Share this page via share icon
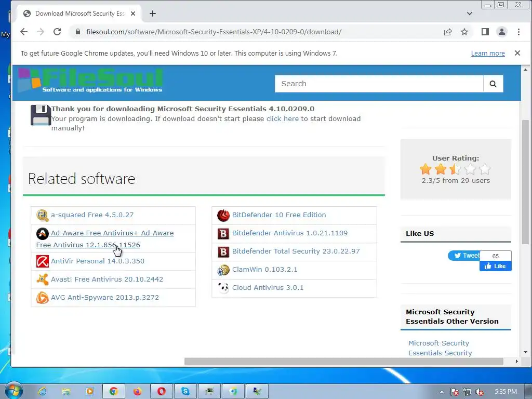This screenshot has height=399, width=532. point(448,32)
